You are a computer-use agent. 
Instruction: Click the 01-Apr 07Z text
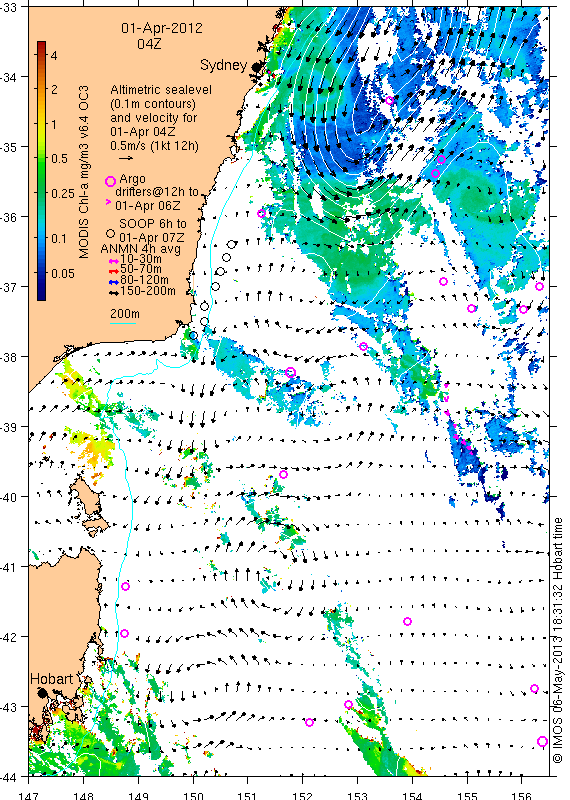coord(152,238)
